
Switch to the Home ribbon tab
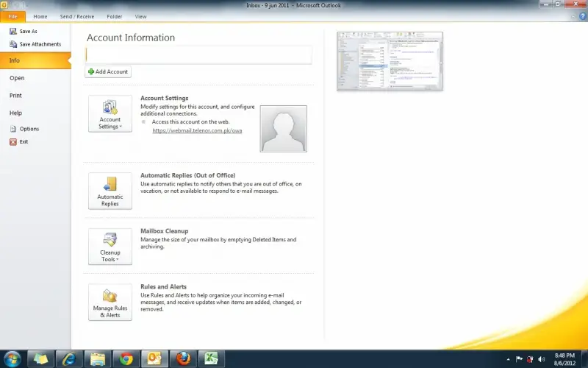[x=40, y=16]
